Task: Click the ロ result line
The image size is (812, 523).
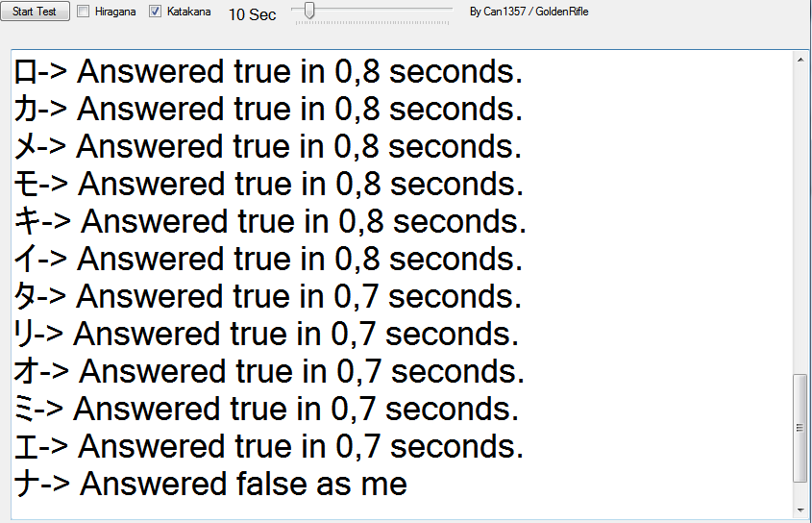Action: tap(268, 71)
